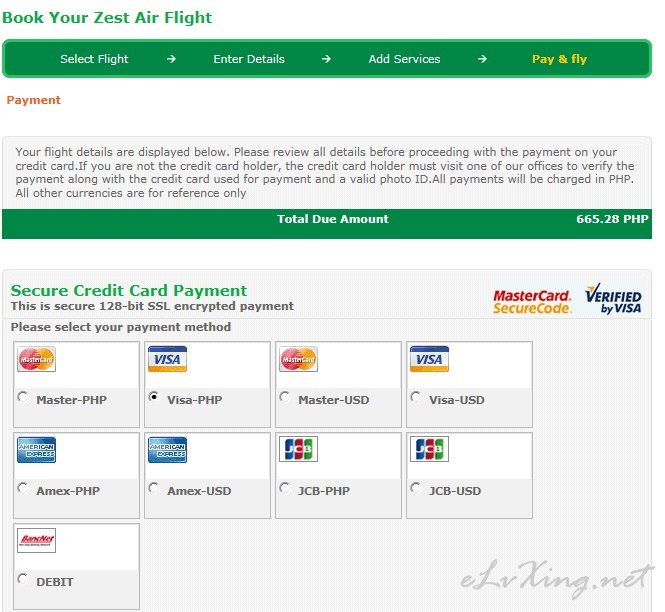Screen dimensions: 665x612
Task: Click the American Express logo above Amex-PHP
Action: point(36,450)
